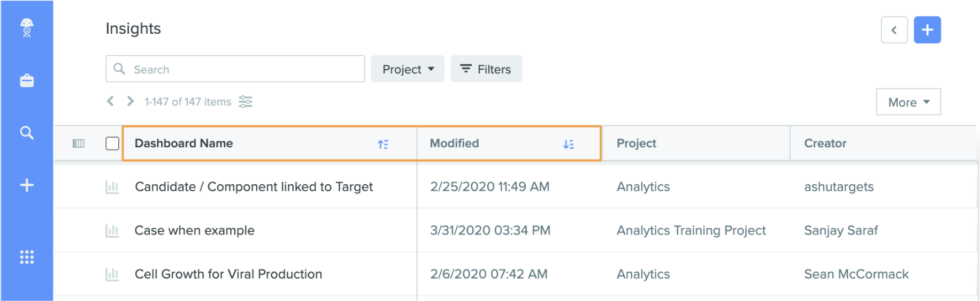The image size is (980, 301).
Task: Open the More dropdown menu
Action: (908, 102)
